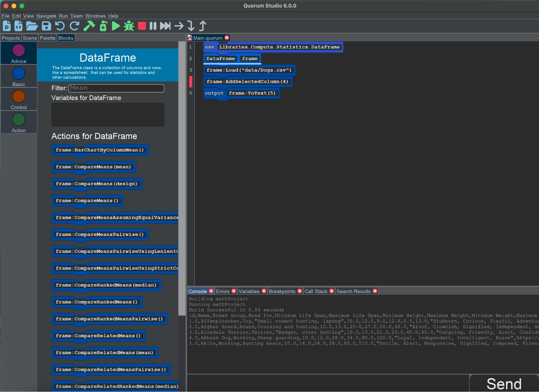
Task: Open the Navigate menu
Action: [46, 16]
